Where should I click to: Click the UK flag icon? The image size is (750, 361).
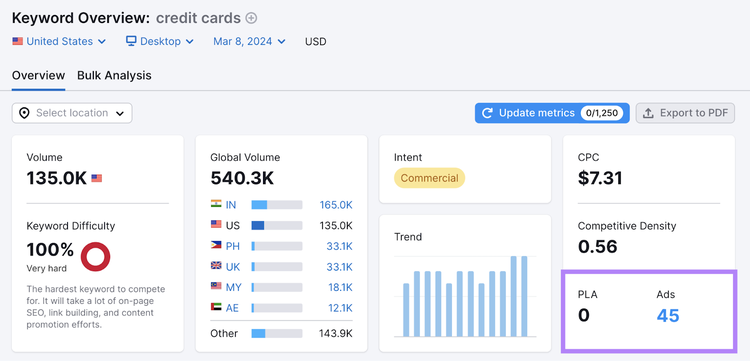pyautogui.click(x=216, y=266)
